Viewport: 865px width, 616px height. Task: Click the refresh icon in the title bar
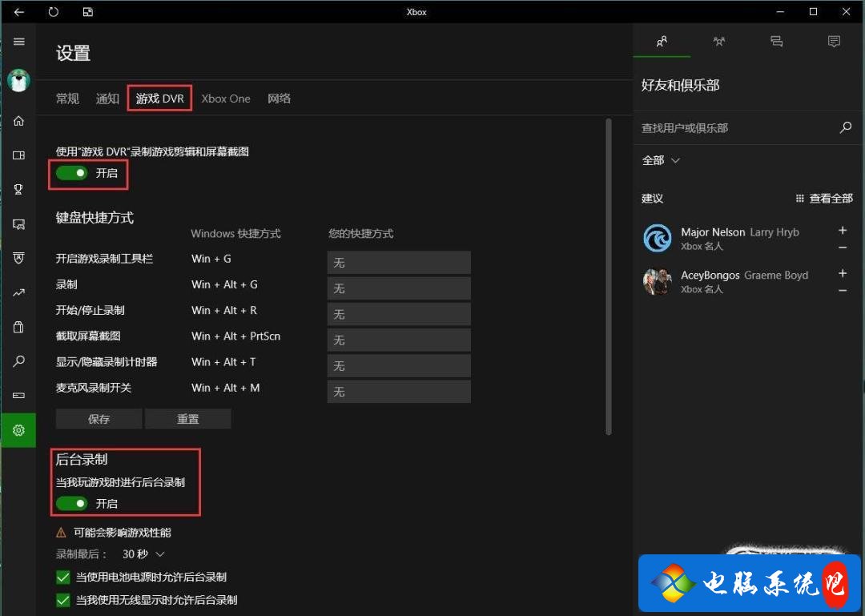(54, 11)
